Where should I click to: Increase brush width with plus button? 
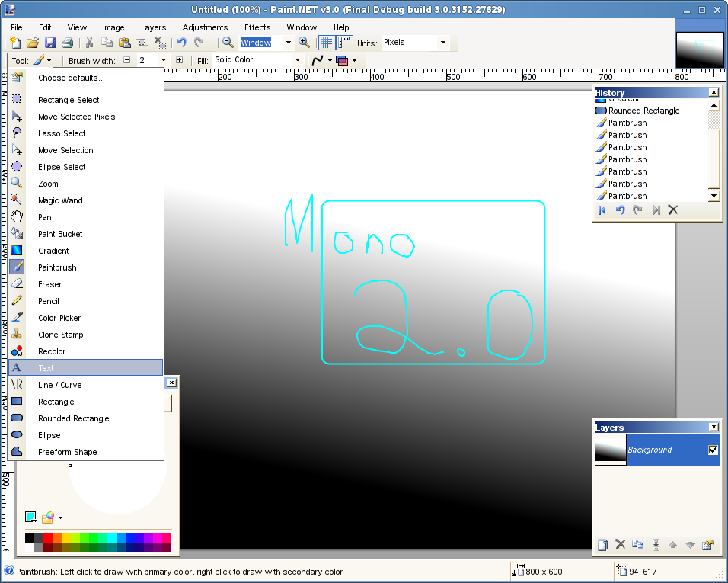pos(179,60)
